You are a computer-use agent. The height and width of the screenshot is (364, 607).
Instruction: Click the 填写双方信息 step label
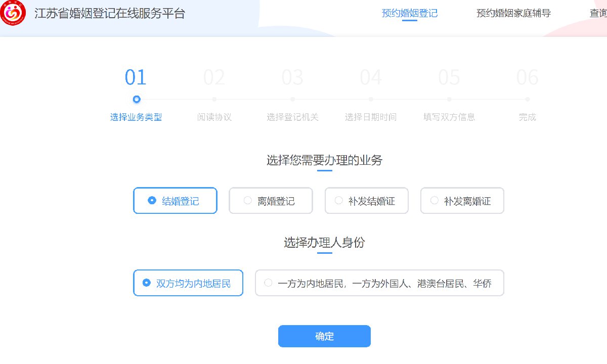tap(449, 117)
